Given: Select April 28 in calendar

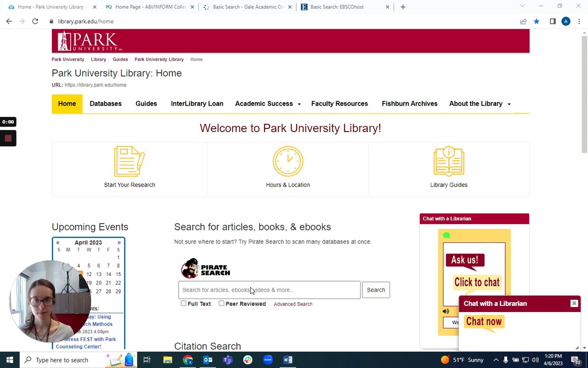Looking at the screenshot, I should 108,291.
